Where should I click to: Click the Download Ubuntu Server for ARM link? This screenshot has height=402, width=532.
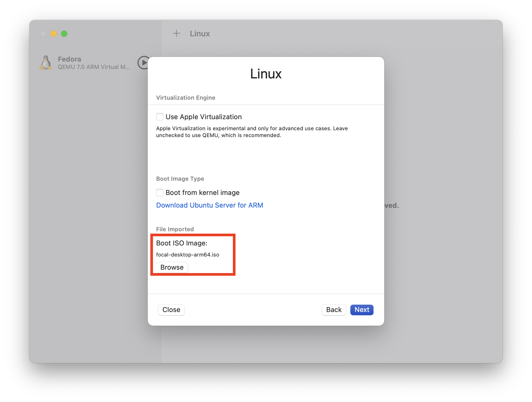tap(210, 206)
